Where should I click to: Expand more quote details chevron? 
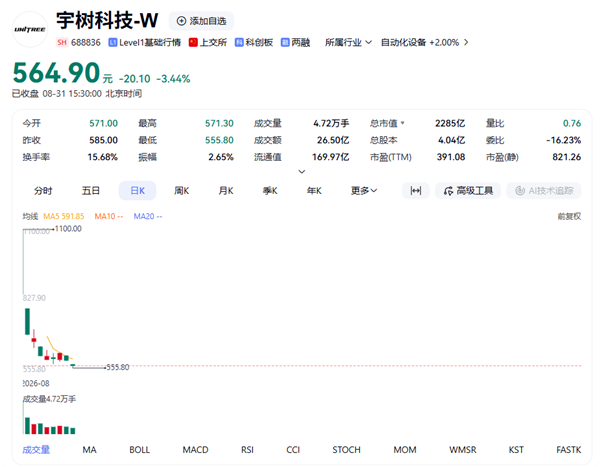[302, 171]
